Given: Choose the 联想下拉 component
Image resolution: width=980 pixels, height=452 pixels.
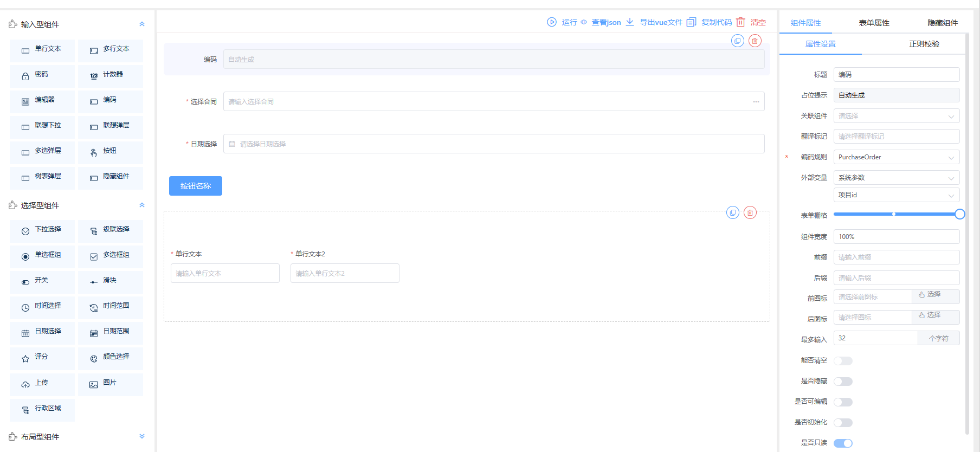Looking at the screenshot, I should click(42, 127).
